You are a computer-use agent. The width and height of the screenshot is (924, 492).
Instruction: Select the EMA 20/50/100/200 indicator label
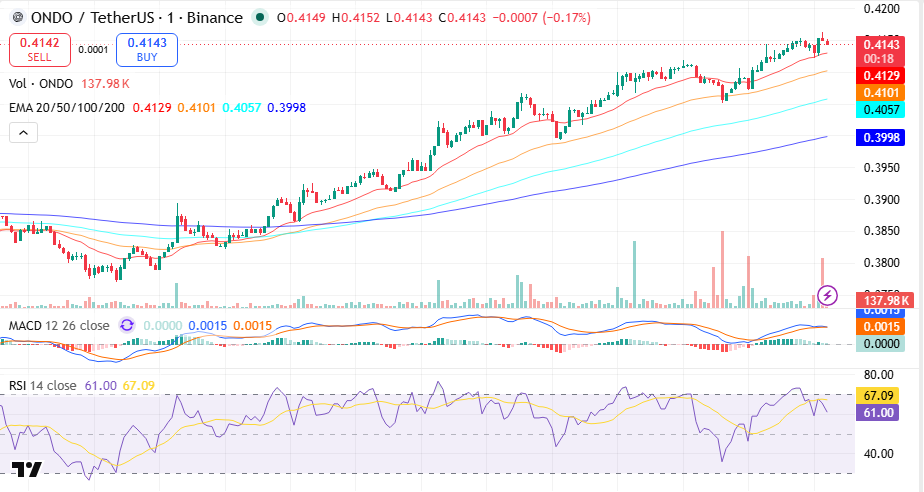67,108
